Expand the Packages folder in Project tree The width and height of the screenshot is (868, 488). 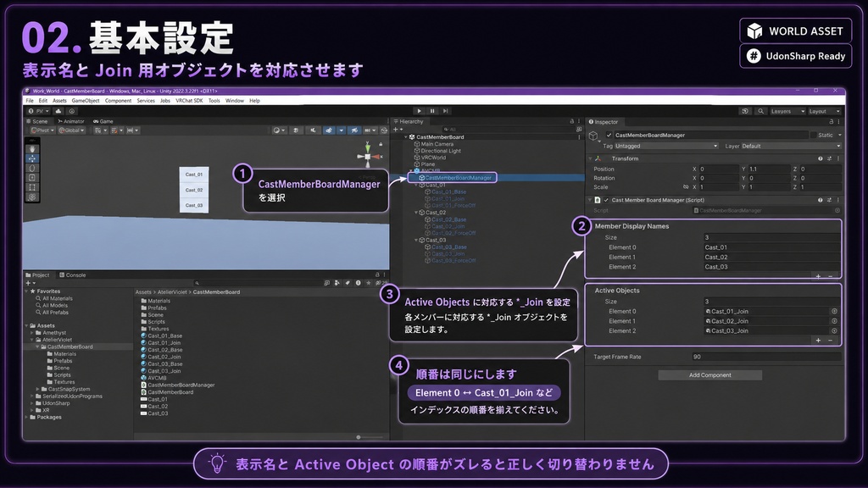point(26,417)
